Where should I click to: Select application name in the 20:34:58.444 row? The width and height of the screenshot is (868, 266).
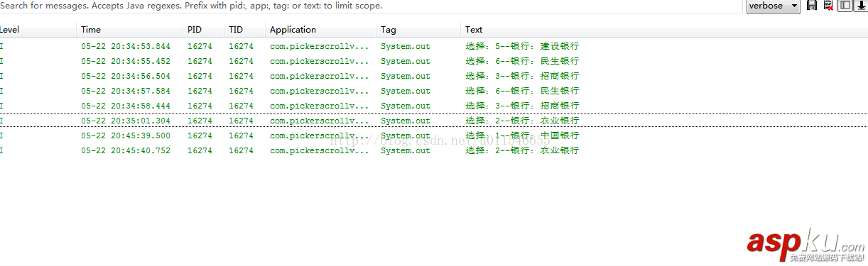[320, 106]
